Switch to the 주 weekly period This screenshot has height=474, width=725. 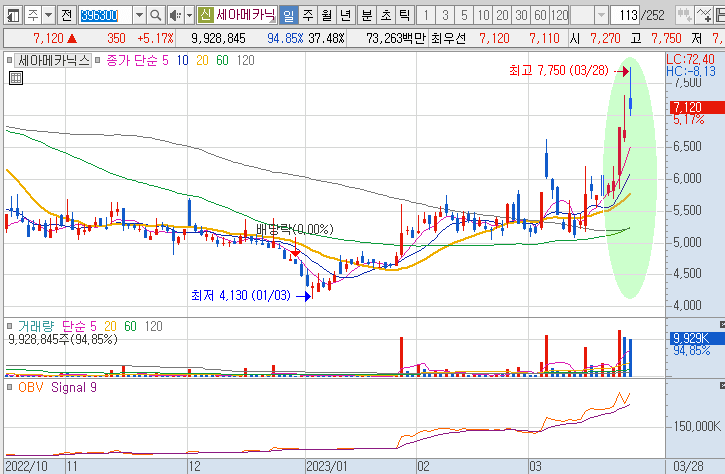click(307, 16)
